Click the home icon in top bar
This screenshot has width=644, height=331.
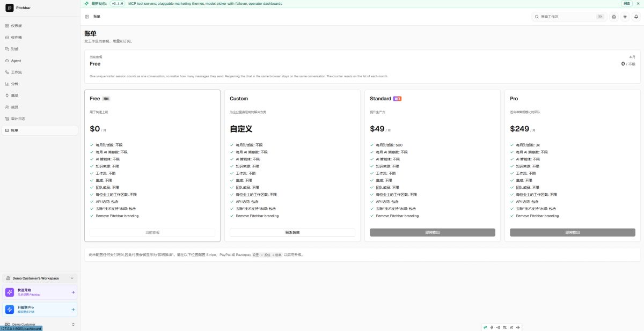[x=614, y=17]
